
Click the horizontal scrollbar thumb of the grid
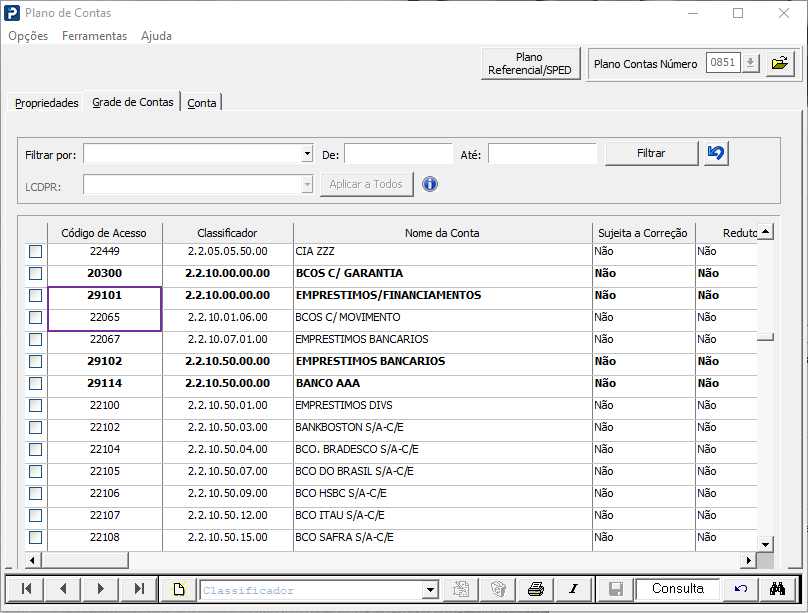pos(85,560)
